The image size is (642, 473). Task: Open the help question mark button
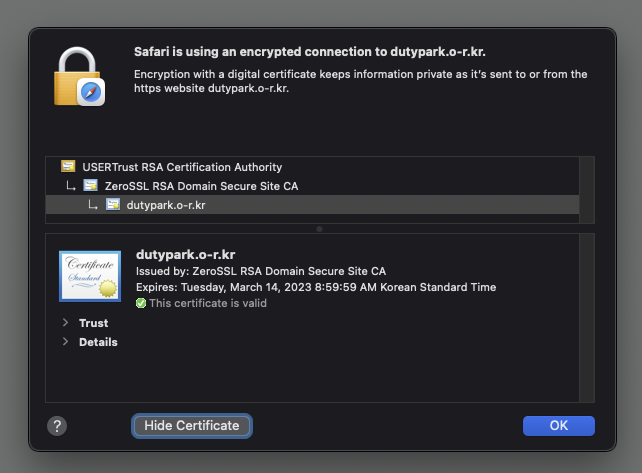57,426
